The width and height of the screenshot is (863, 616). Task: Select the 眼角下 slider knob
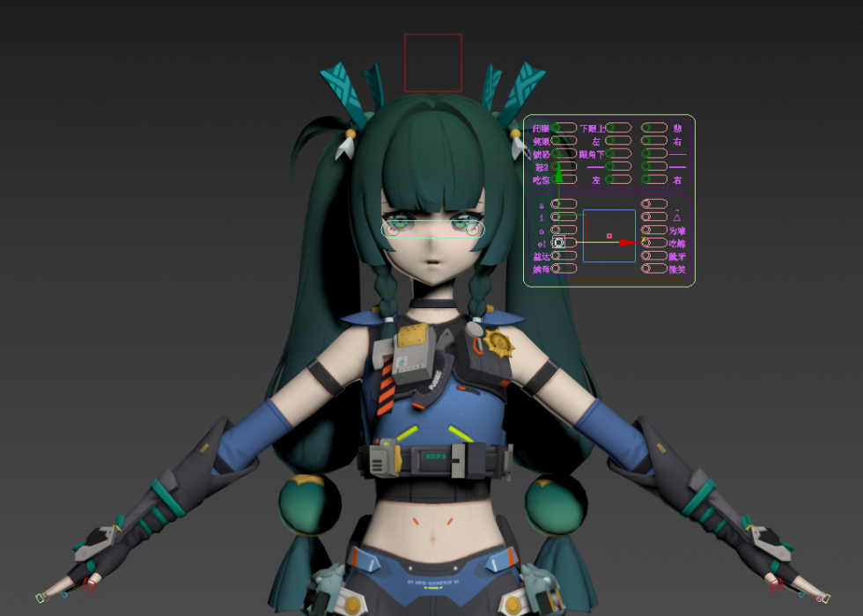click(x=609, y=153)
